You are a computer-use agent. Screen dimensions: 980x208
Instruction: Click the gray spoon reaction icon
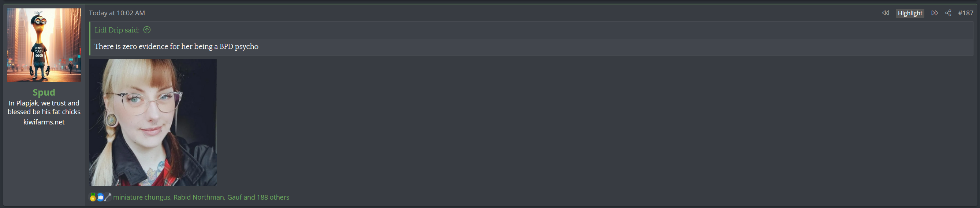pyautogui.click(x=108, y=197)
